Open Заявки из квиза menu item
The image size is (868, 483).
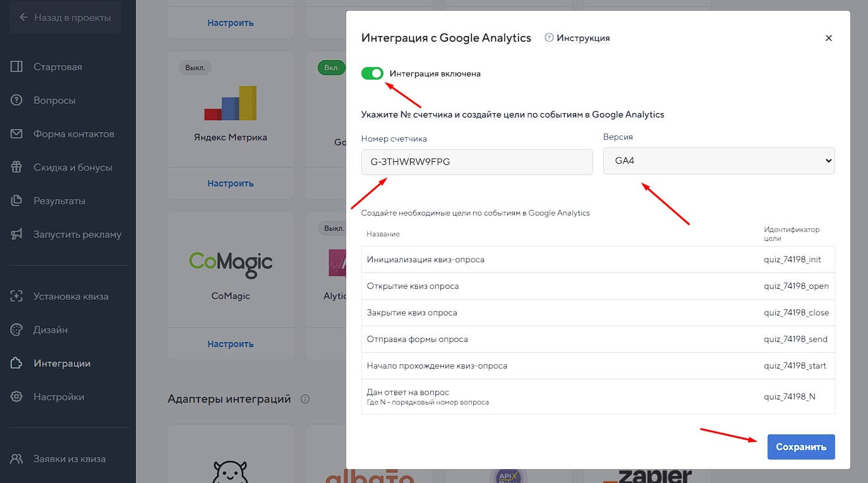click(69, 459)
